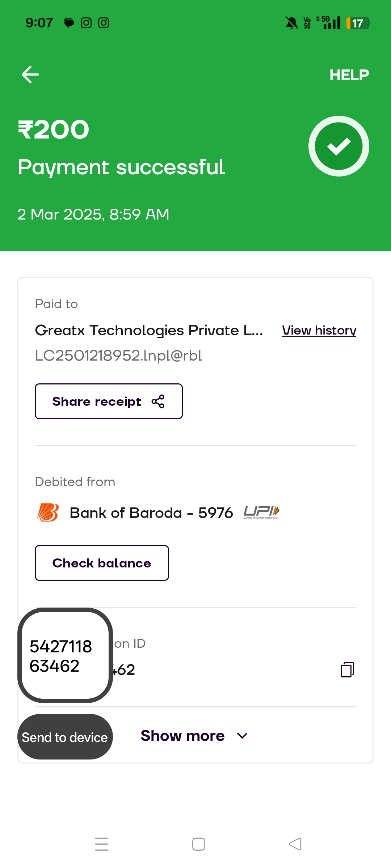Tap payee UPI ID LC2501218952.lnpl@rbl
This screenshot has width=391, height=868.
click(x=118, y=356)
